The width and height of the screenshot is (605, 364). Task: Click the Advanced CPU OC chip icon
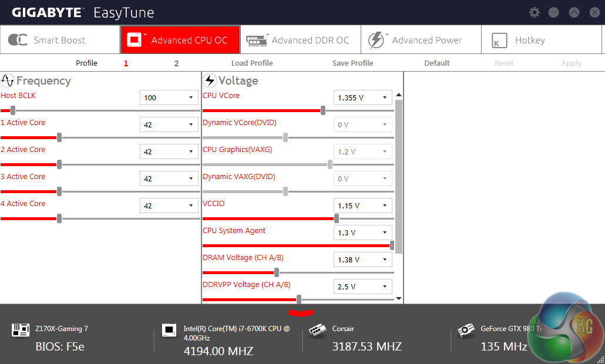click(134, 40)
